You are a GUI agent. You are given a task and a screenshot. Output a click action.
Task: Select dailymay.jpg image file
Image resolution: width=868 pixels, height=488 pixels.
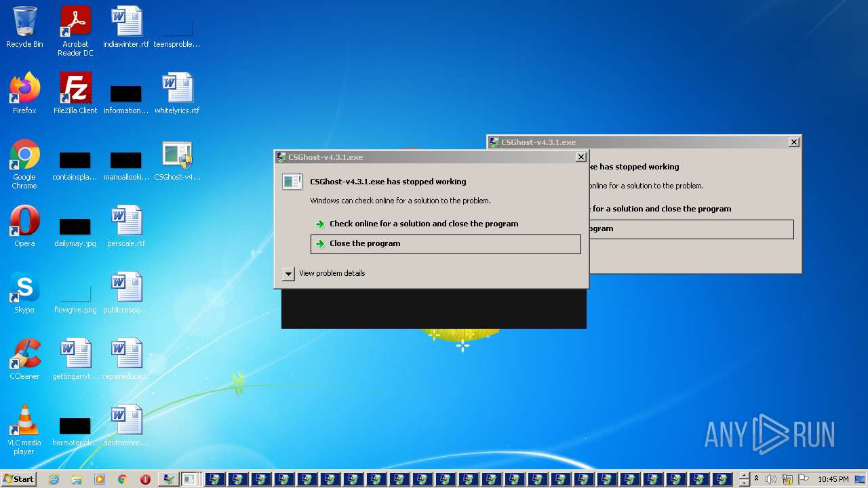(75, 231)
